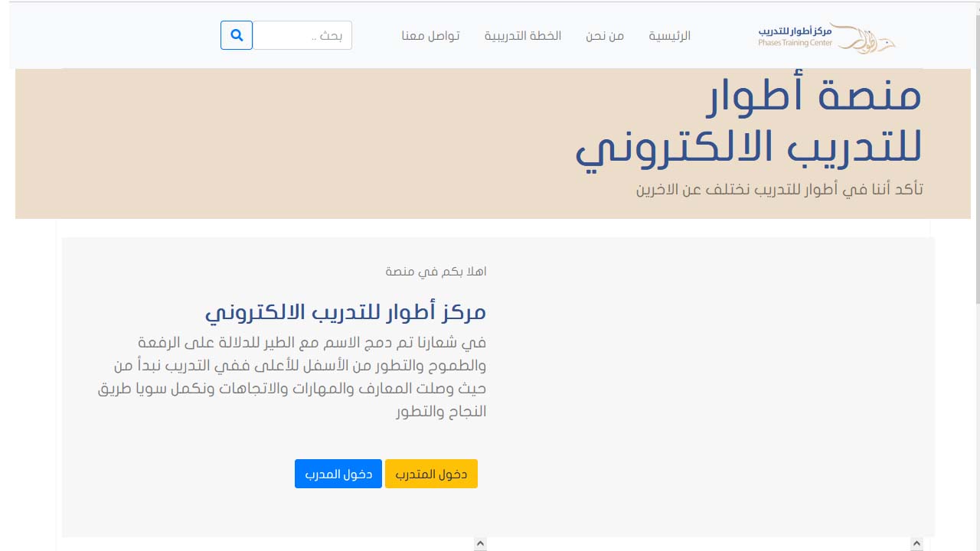Screen dimensions: 980x551
Task: Click the up-arrow chevron at bottom center
Action: pyautogui.click(x=480, y=544)
